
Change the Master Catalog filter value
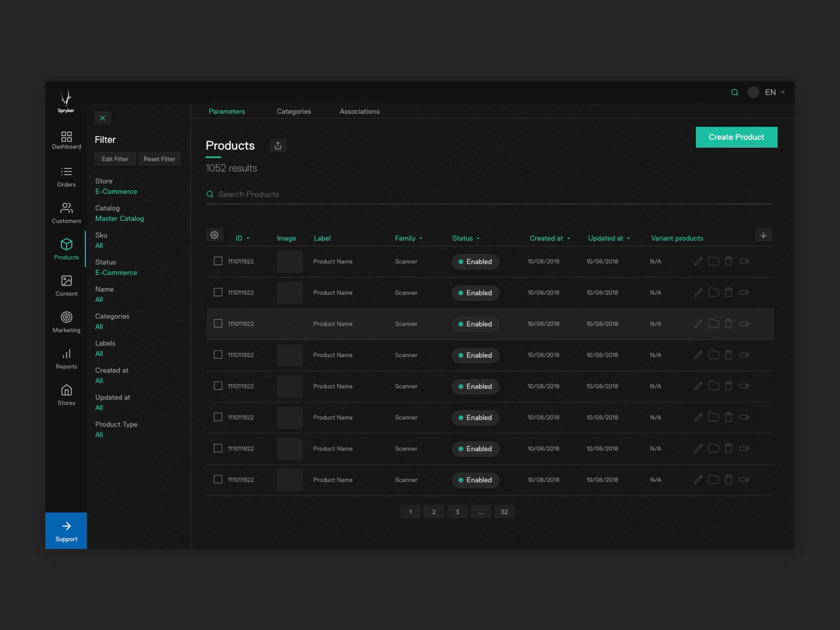click(120, 218)
